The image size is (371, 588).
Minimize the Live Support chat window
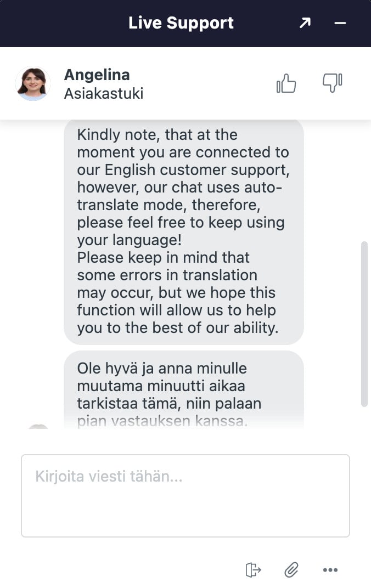(340, 23)
